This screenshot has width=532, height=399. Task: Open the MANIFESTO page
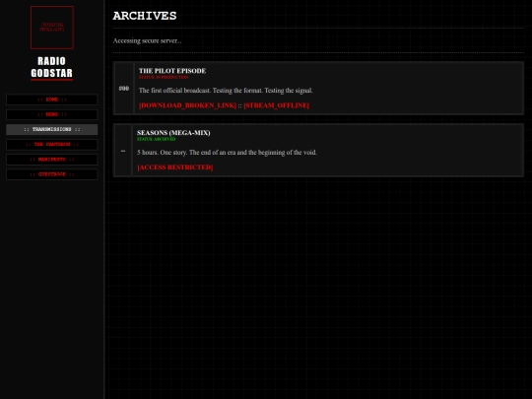(52, 160)
